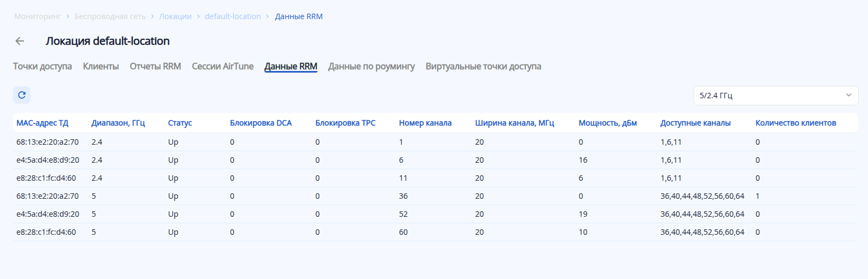Open the 5/2.4 ГГц band dropdown

click(775, 96)
